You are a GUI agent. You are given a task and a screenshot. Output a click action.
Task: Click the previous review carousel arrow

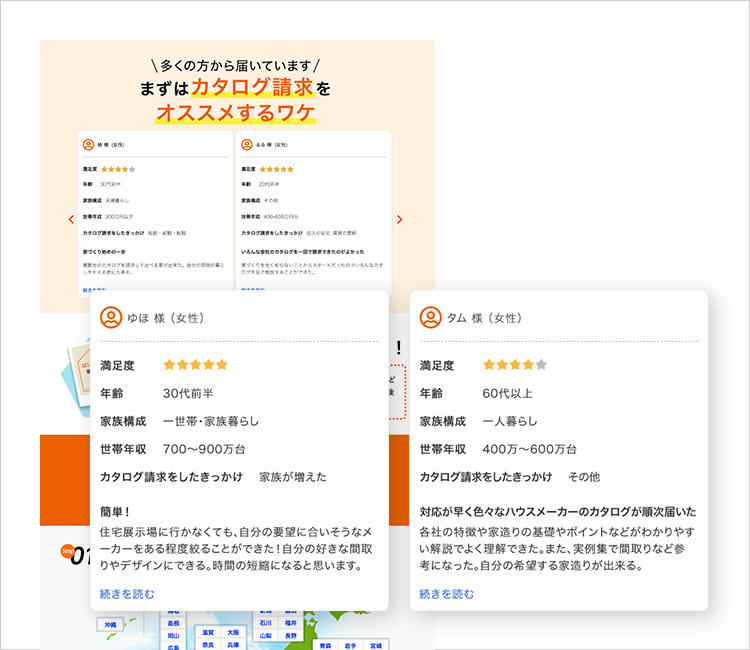pos(71,219)
